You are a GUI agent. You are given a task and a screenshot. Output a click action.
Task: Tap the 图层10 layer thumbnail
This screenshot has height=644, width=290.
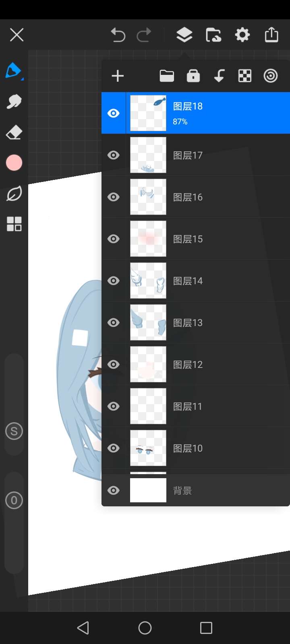coord(148,448)
